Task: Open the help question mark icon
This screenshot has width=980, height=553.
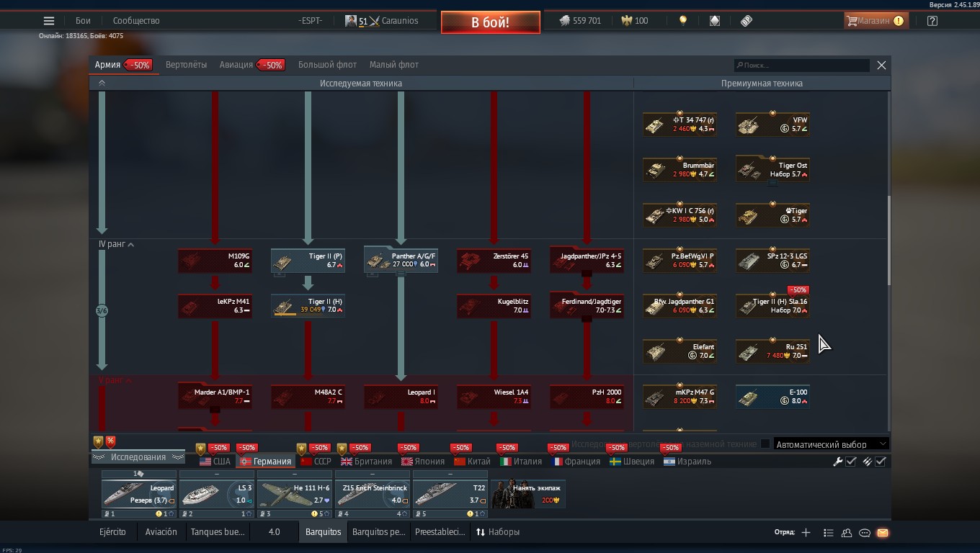Action: coord(932,21)
